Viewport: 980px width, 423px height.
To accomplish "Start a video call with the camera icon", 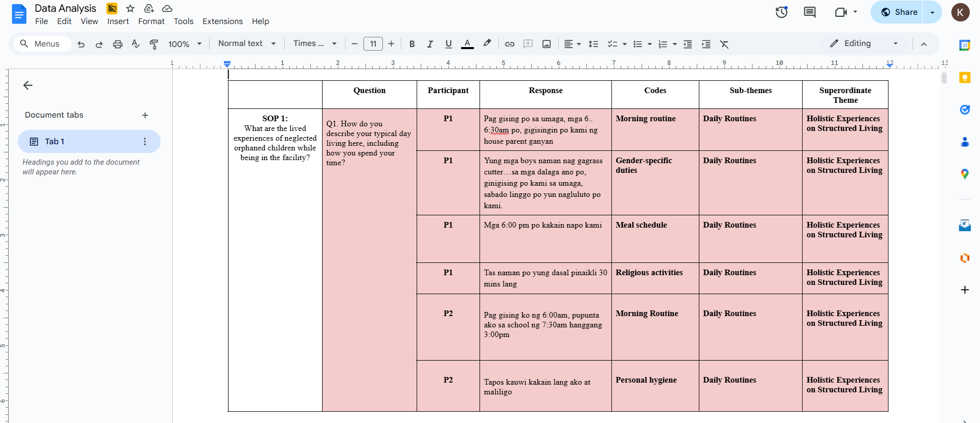I will tap(841, 12).
